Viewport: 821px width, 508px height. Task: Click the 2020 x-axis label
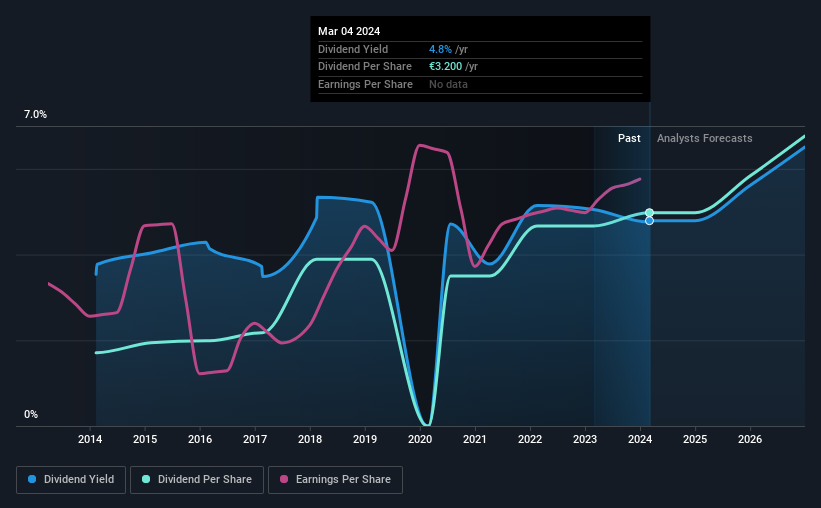[420, 439]
